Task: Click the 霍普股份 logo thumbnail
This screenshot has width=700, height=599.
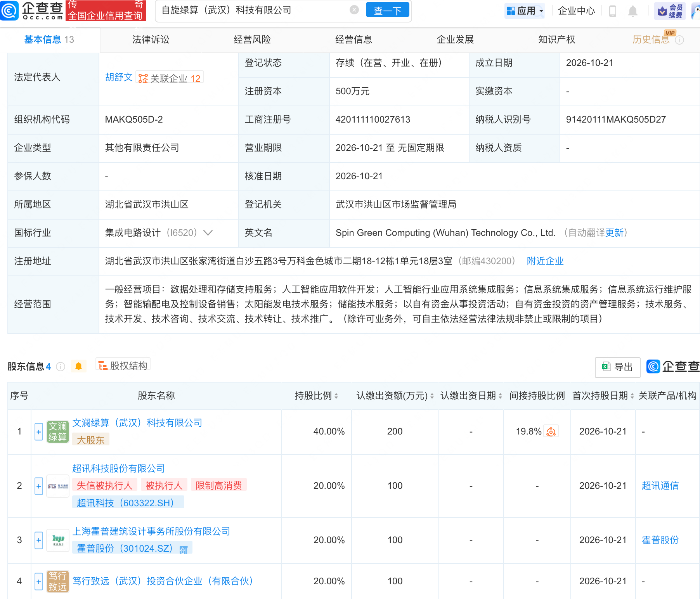Action: click(58, 540)
